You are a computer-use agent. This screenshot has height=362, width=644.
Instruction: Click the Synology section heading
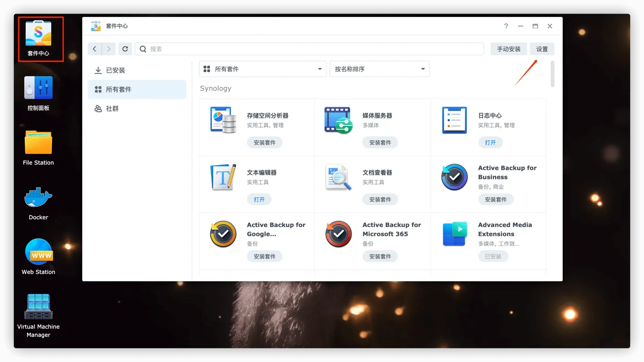point(215,88)
